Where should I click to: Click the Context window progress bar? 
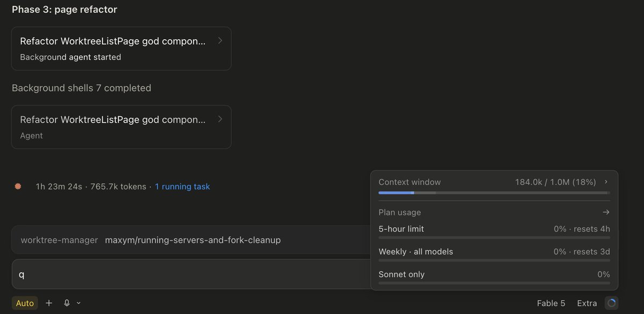[494, 192]
